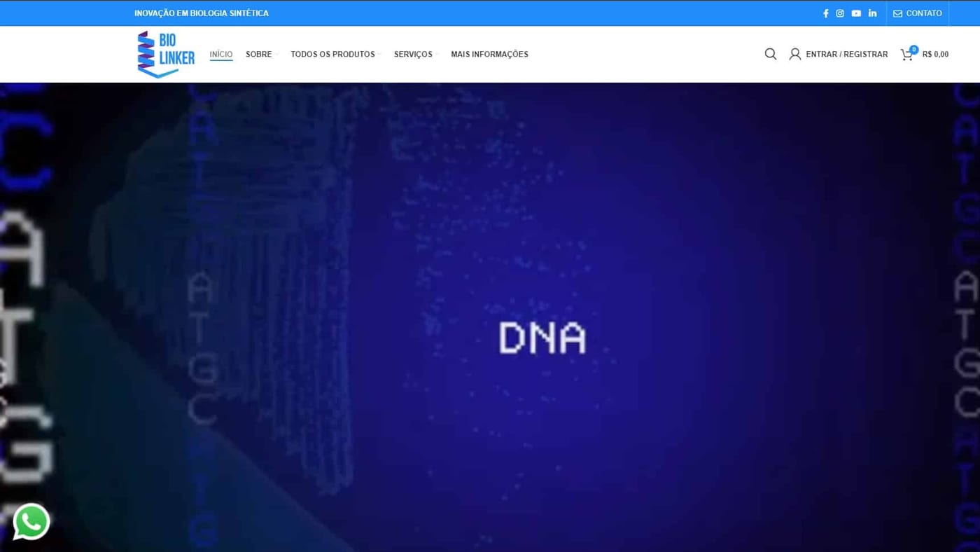Expand the Serviços dropdown menu
The height and width of the screenshot is (552, 980).
click(416, 54)
